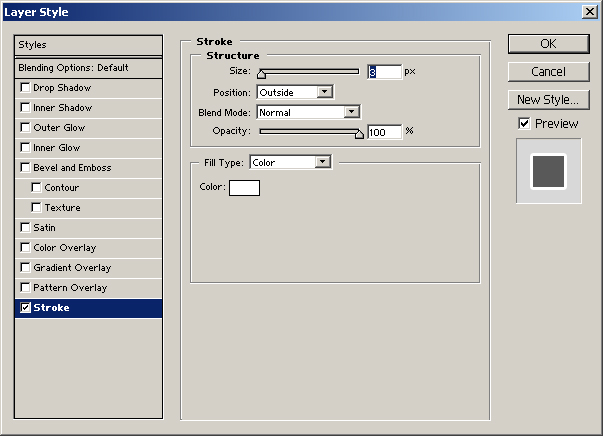Turn on the Satin checkbox
Screen dimensions: 603x436
click(25, 228)
